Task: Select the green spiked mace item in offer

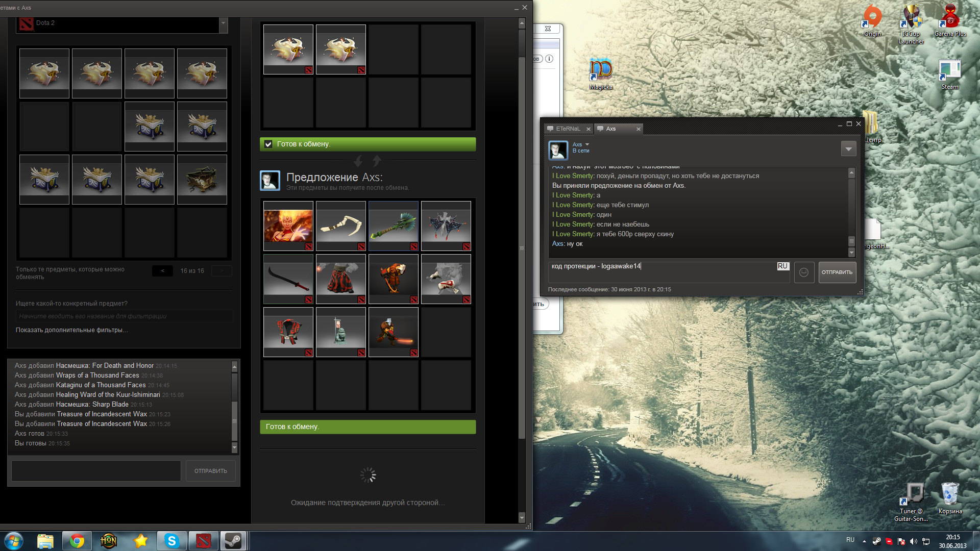Action: click(394, 226)
